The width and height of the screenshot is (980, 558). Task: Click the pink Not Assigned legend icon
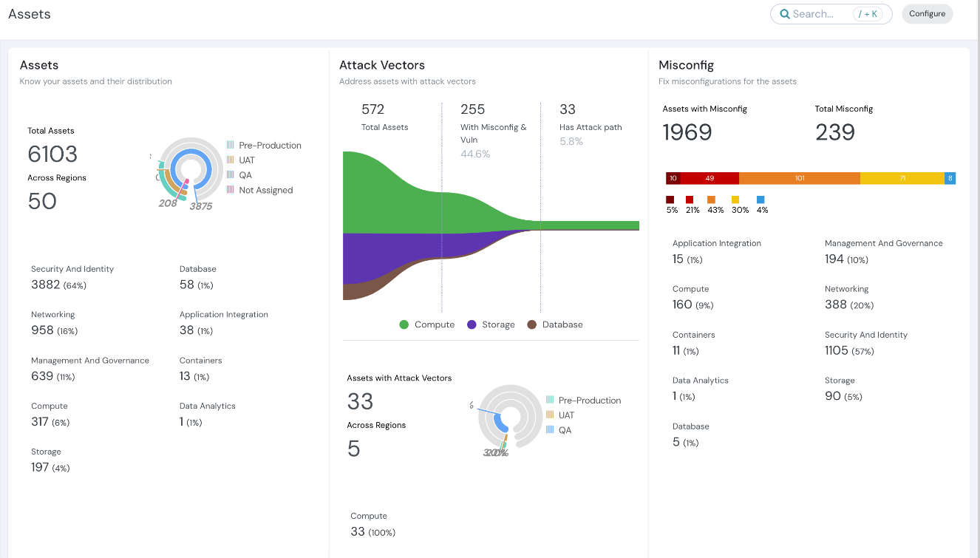pyautogui.click(x=231, y=190)
